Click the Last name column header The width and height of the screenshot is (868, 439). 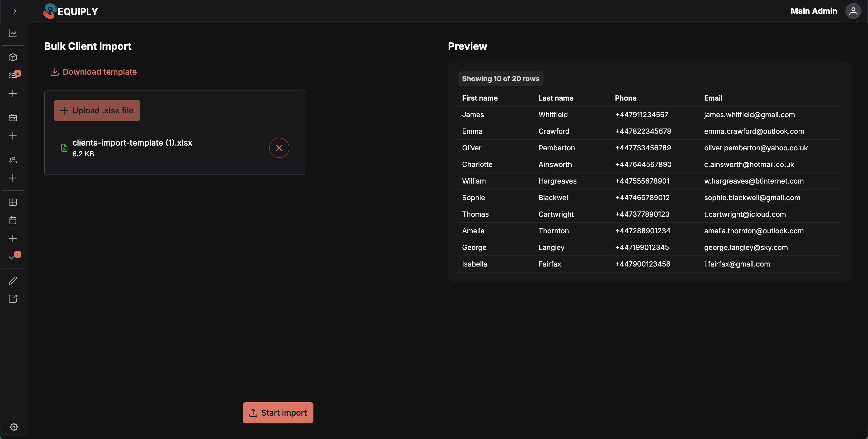point(556,98)
